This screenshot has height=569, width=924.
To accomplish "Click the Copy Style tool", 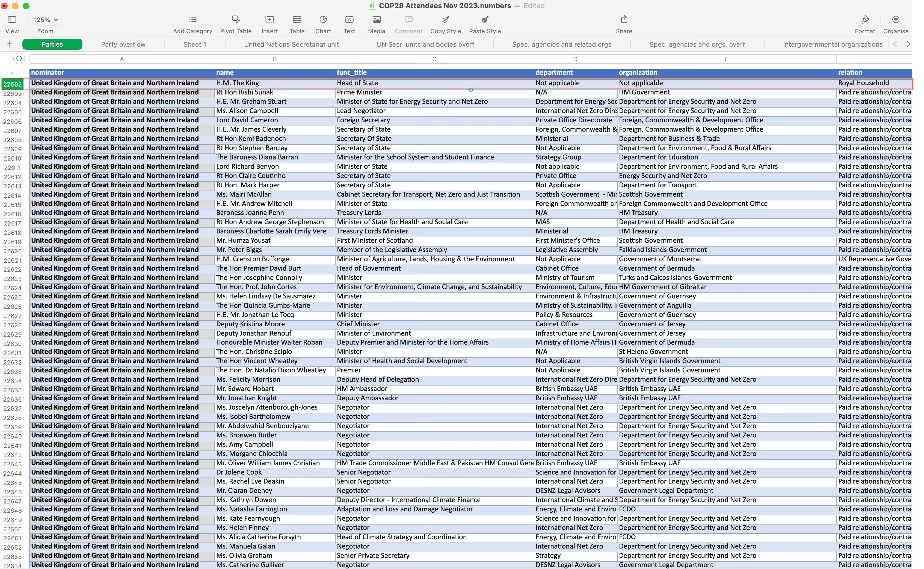I will [445, 20].
